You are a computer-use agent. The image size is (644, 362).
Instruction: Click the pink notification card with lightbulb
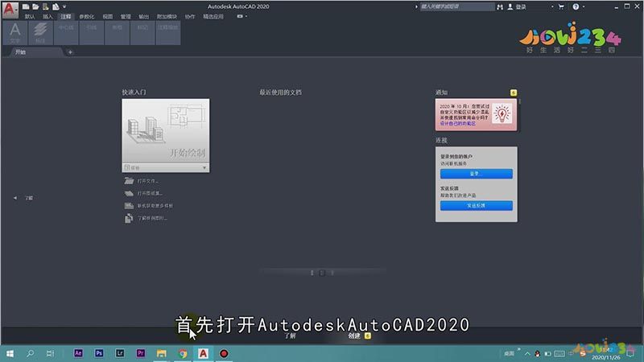tap(476, 114)
